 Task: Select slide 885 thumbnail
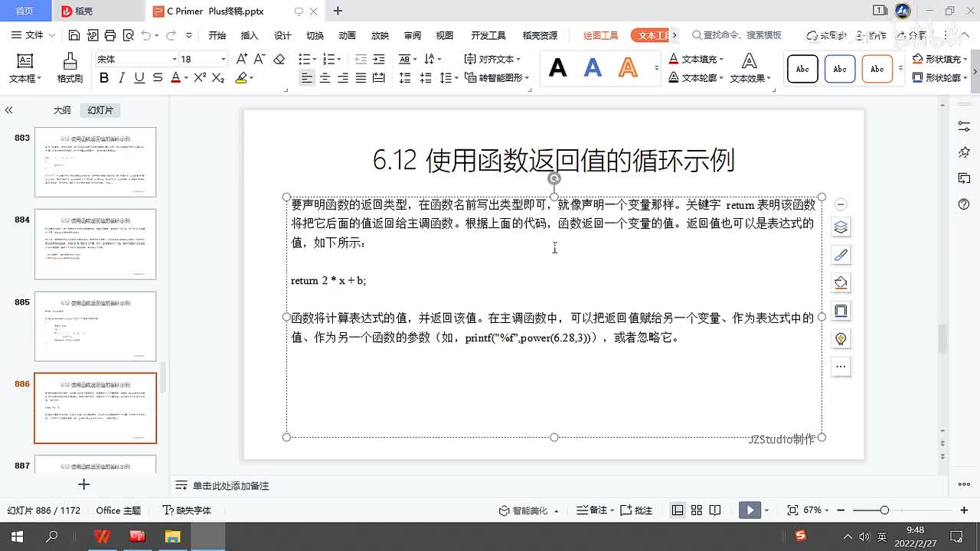point(95,326)
